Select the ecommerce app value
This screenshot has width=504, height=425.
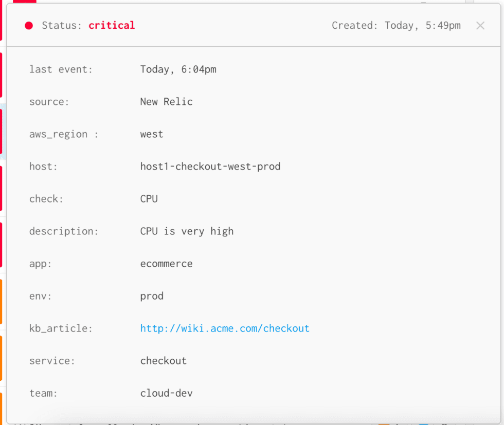coord(166,263)
